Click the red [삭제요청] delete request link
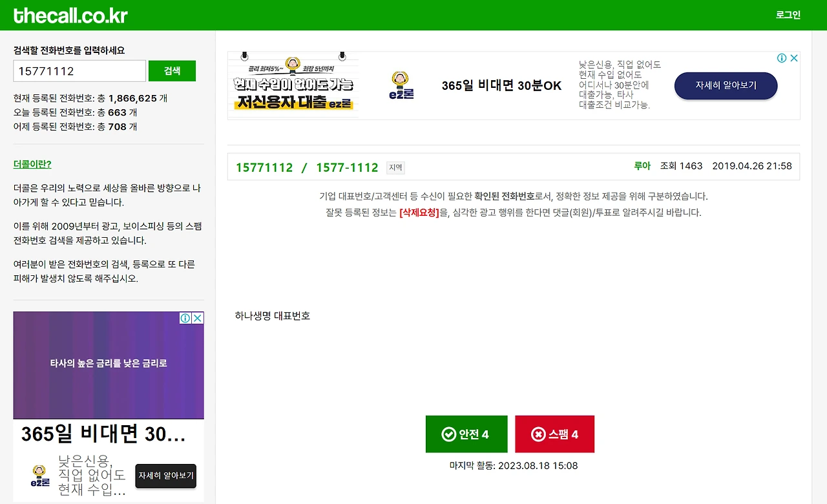This screenshot has height=504, width=827. pos(419,212)
